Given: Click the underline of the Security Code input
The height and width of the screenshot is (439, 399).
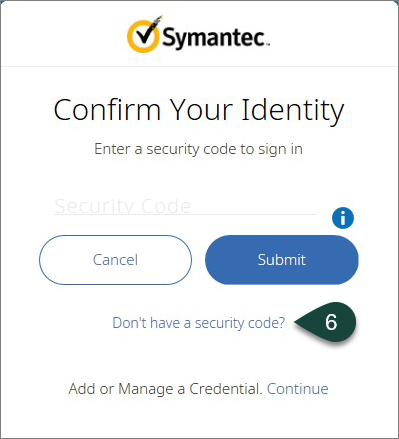Looking at the screenshot, I should point(185,215).
